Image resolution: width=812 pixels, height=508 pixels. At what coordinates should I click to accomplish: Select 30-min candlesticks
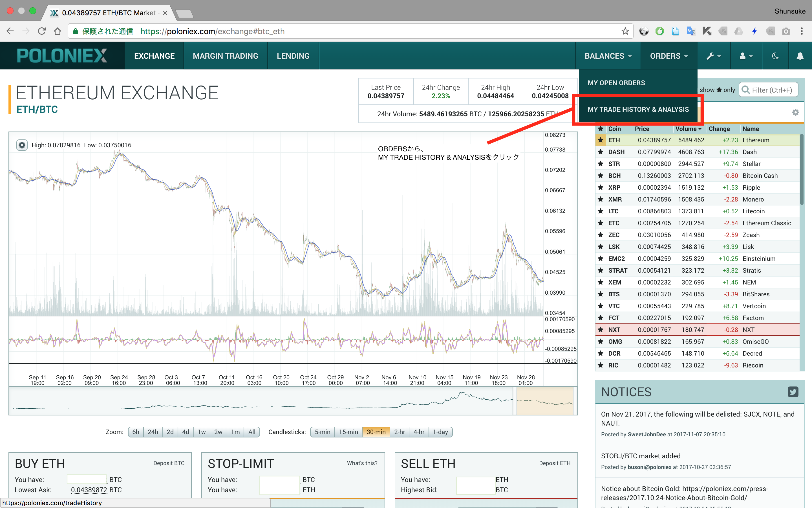point(376,432)
